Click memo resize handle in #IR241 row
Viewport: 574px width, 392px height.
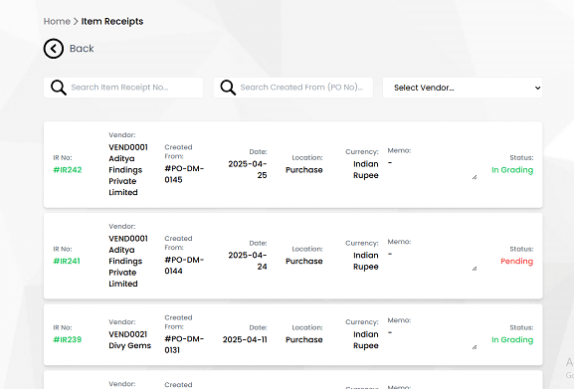coord(475,269)
